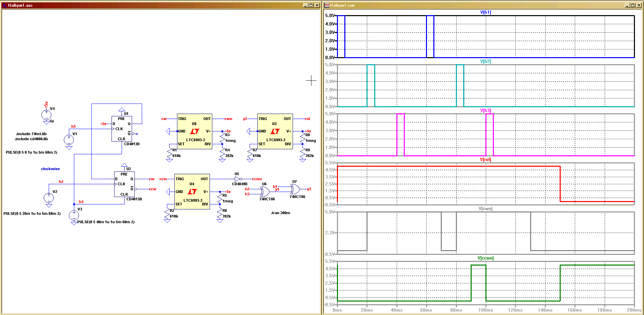Select resistor R3 symbol
This screenshot has height=315, width=644.
coord(222,138)
